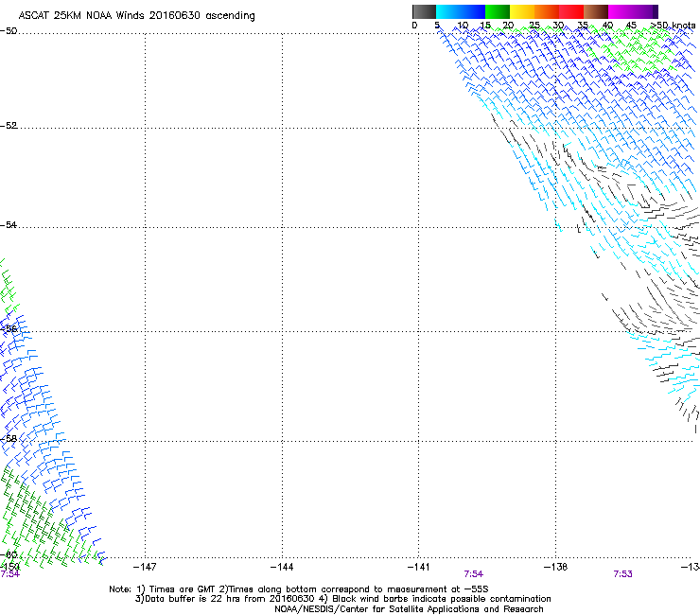
Task: Click the -138 longitude axis label
Action: [x=556, y=567]
